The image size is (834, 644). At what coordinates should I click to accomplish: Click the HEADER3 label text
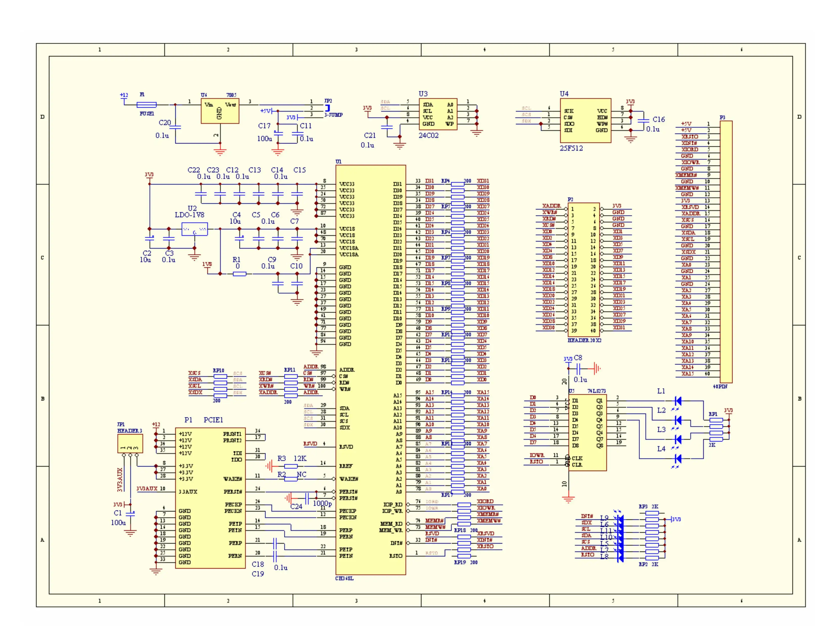(x=129, y=431)
